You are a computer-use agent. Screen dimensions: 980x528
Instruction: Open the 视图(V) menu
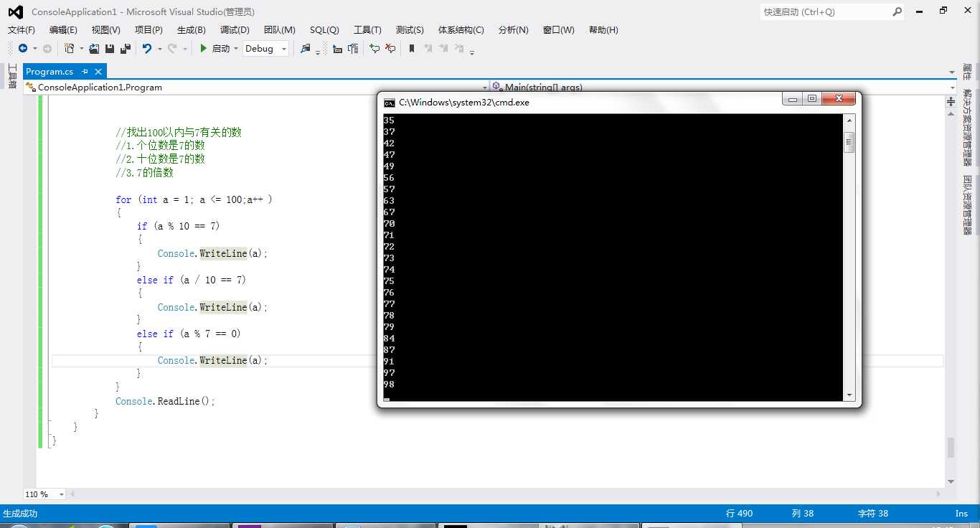point(106,30)
